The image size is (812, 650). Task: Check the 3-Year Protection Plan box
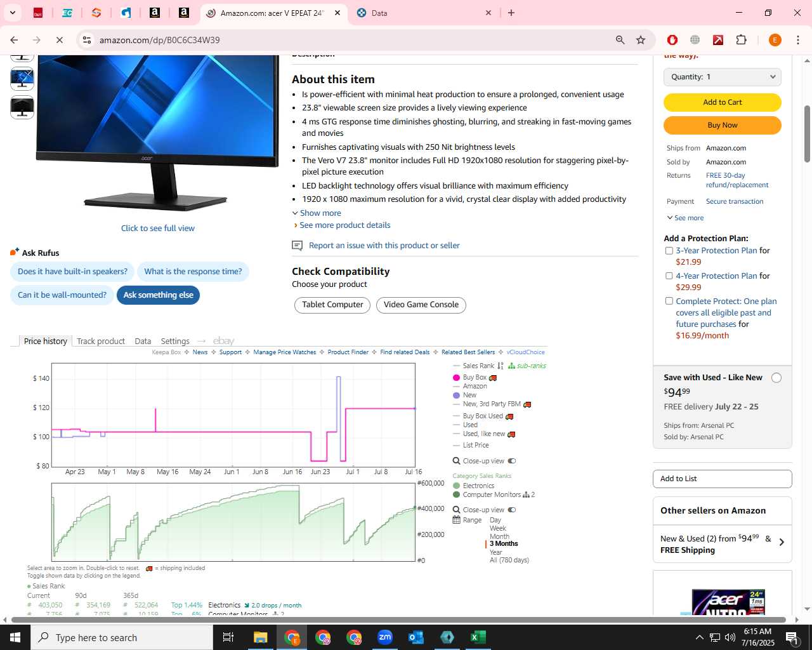tap(669, 251)
